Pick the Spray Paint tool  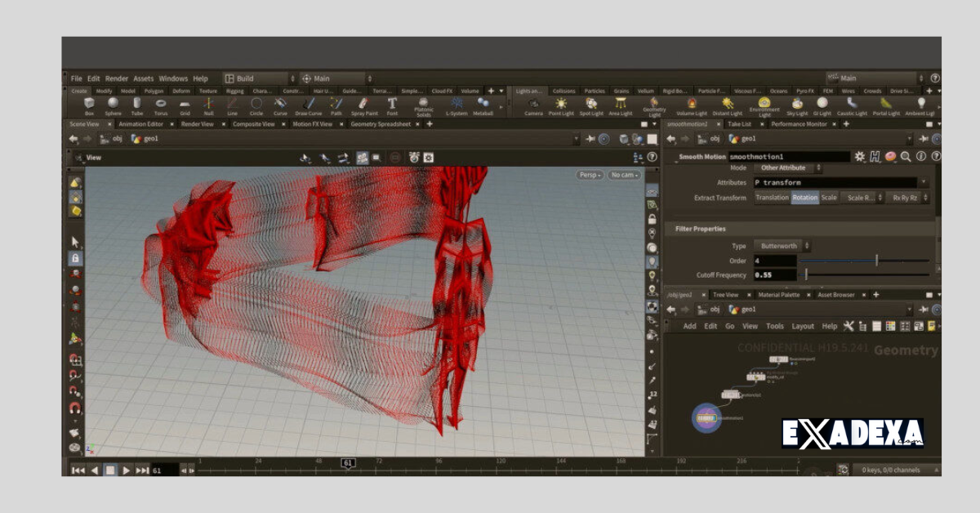click(x=363, y=104)
